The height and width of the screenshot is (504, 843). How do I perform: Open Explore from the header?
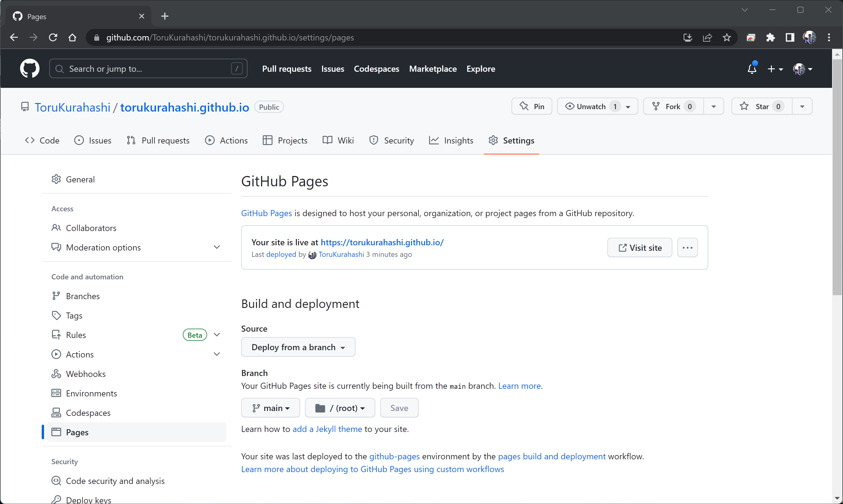(480, 69)
